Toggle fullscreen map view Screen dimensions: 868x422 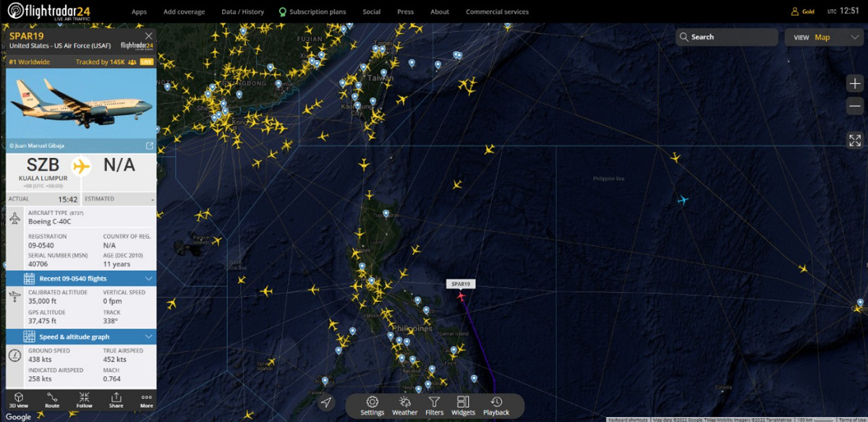(x=855, y=140)
